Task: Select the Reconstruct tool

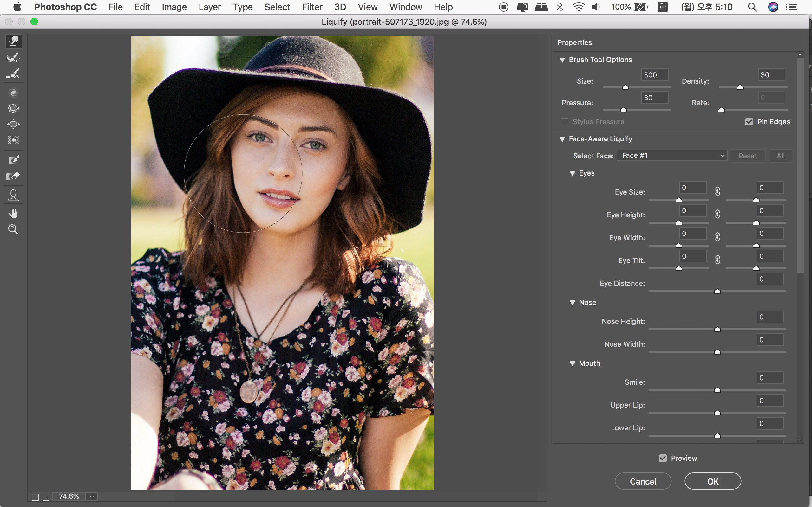Action: [x=13, y=58]
